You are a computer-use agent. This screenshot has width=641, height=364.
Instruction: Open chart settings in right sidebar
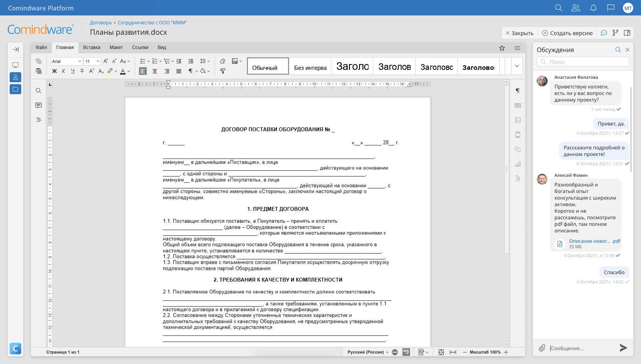[x=518, y=164]
